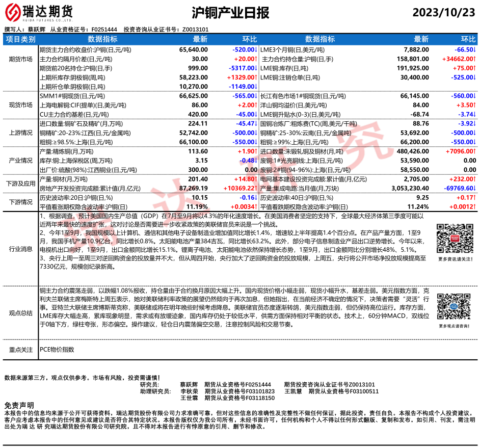480x448 pixels.
Task: Click the 上游情况 category label
Action: tap(21, 131)
